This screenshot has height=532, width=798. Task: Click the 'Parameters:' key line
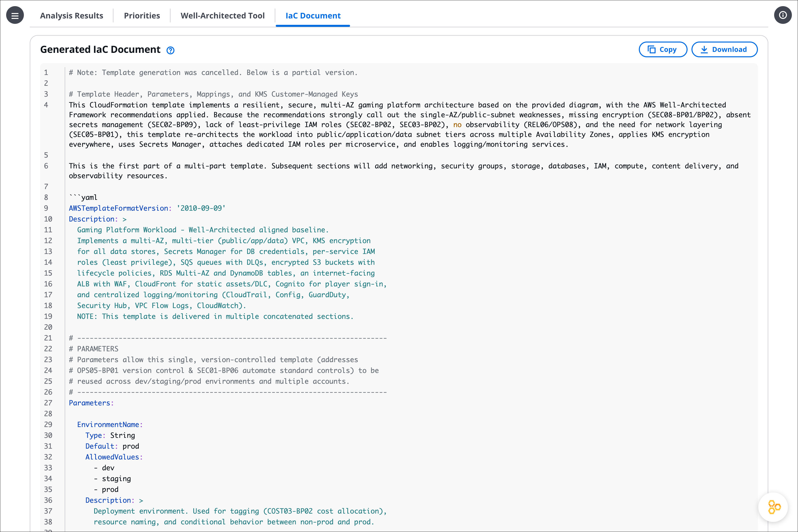(x=91, y=403)
